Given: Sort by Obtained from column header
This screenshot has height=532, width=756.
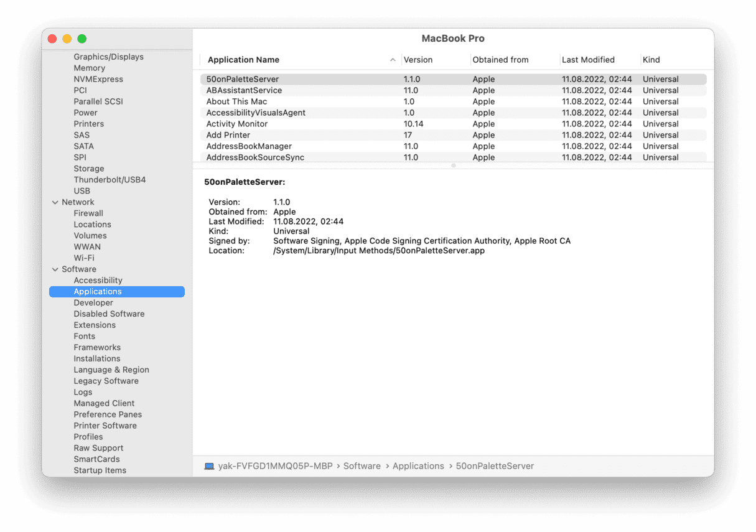Looking at the screenshot, I should coord(500,60).
